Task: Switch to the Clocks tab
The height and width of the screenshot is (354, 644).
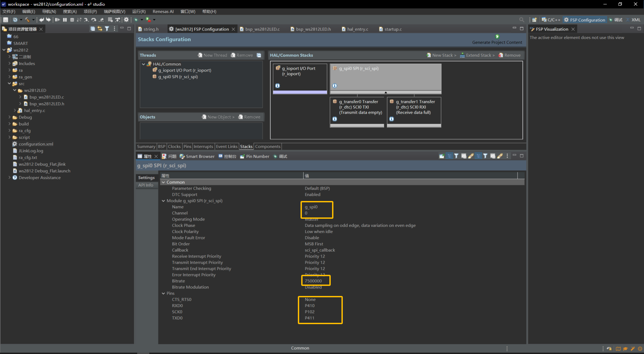Action: coord(174,146)
